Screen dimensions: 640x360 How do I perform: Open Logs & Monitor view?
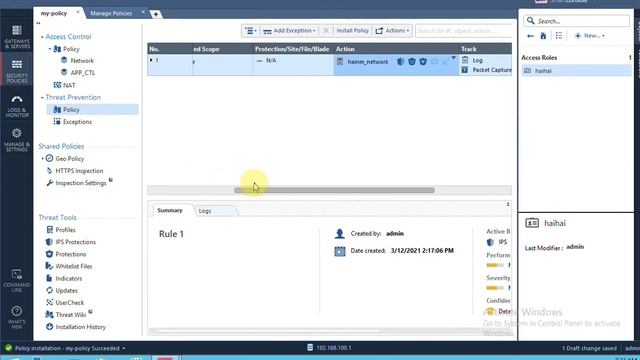[x=17, y=106]
